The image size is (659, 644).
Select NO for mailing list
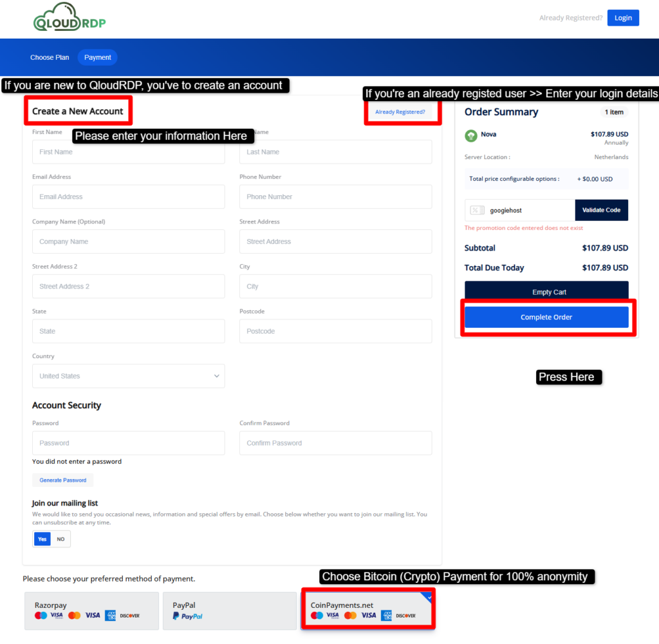(x=61, y=539)
